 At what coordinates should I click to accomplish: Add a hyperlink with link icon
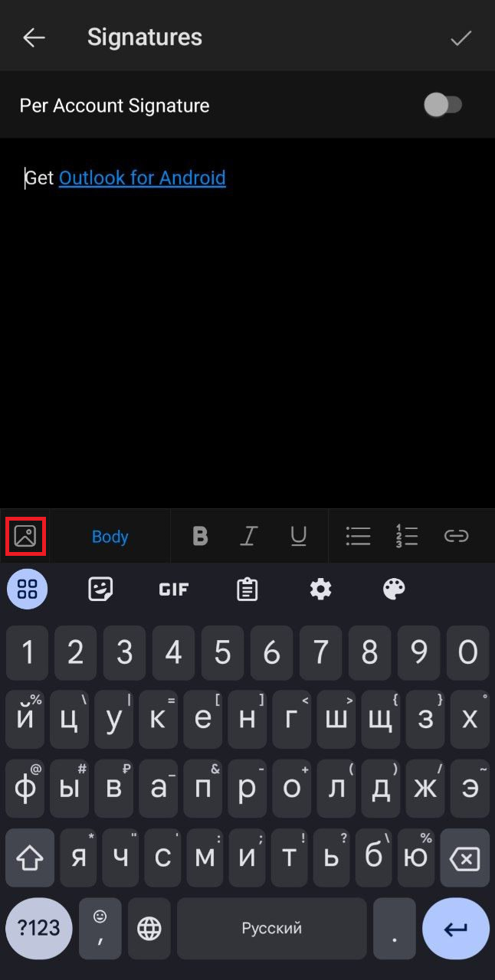point(456,536)
